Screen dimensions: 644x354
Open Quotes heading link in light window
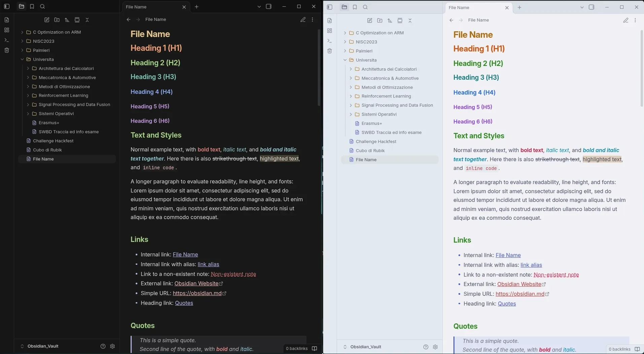pos(507,304)
